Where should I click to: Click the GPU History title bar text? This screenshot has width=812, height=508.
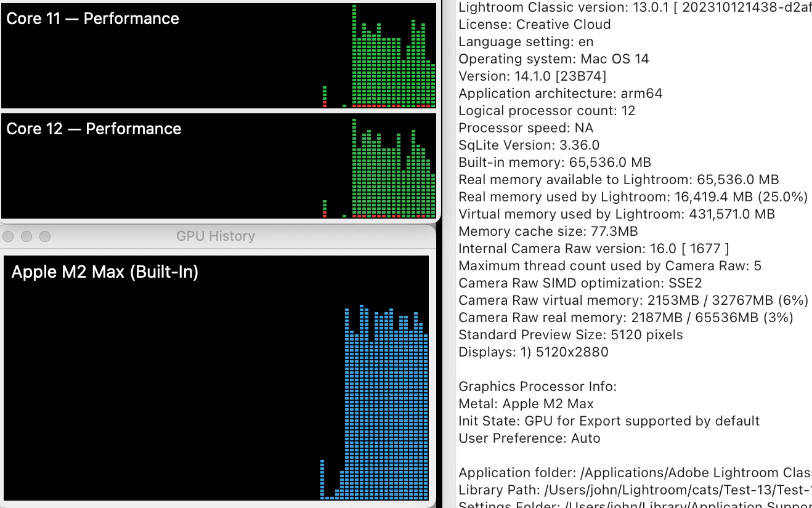[x=216, y=236]
